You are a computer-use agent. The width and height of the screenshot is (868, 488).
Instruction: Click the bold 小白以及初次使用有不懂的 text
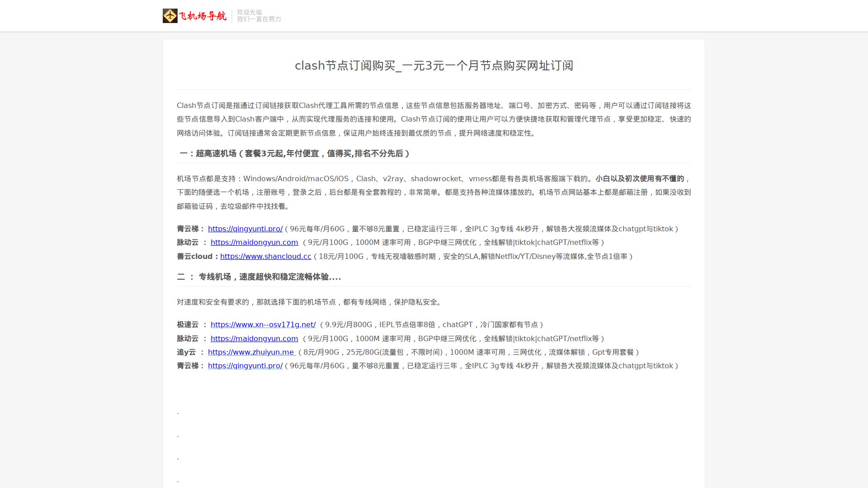click(x=639, y=179)
